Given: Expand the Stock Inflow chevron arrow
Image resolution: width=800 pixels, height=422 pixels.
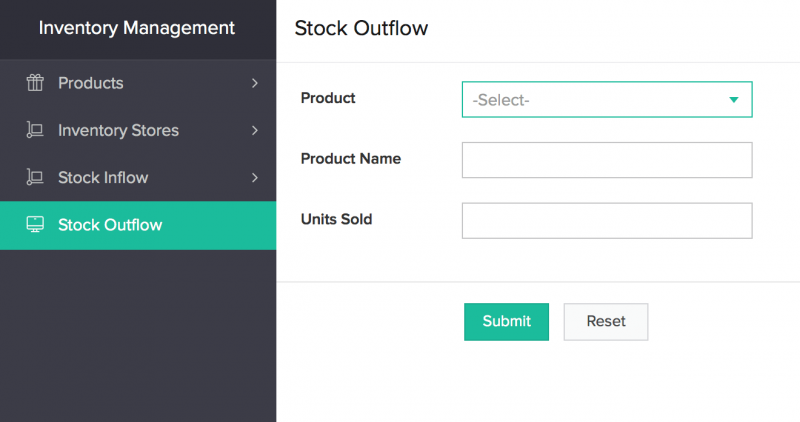Looking at the screenshot, I should click(x=255, y=178).
